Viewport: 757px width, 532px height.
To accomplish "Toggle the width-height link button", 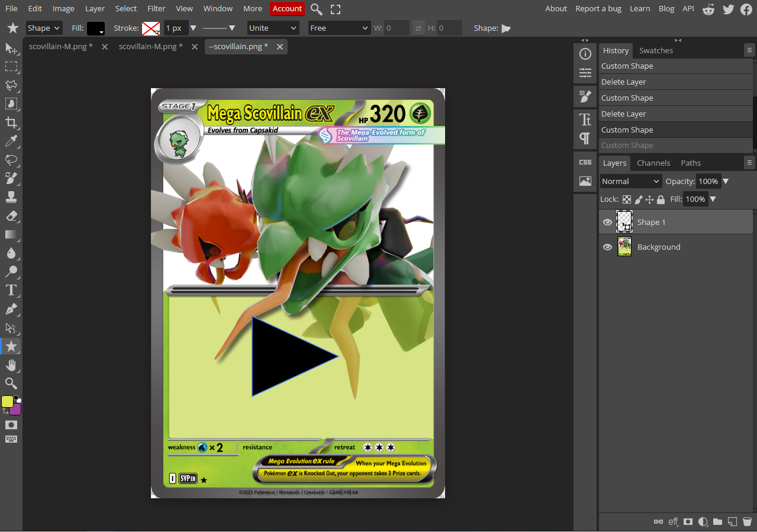I will pyautogui.click(x=418, y=28).
